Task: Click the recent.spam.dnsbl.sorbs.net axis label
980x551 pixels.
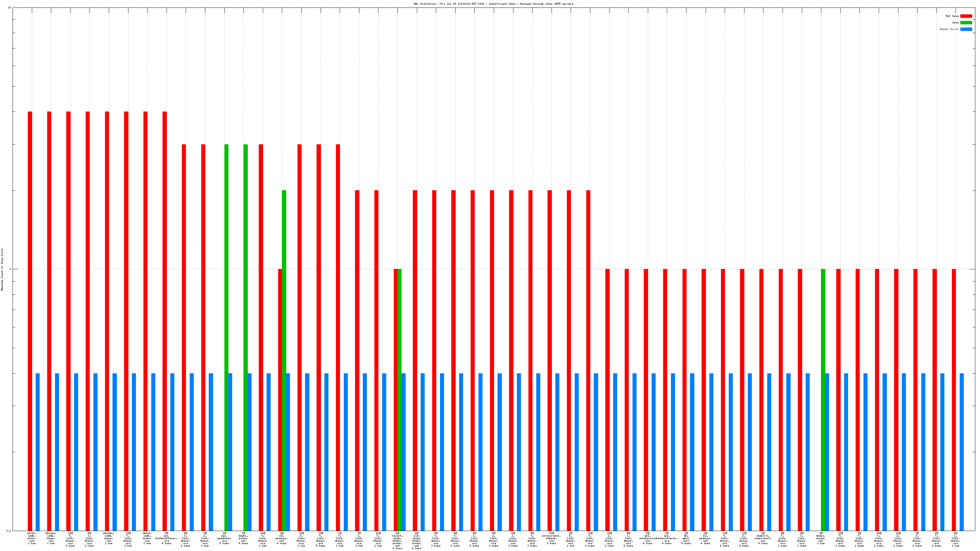Action: 397,540
